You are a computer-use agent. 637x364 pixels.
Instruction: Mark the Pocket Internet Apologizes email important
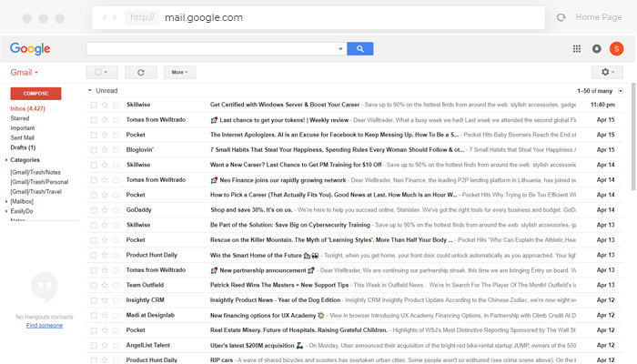(x=116, y=135)
